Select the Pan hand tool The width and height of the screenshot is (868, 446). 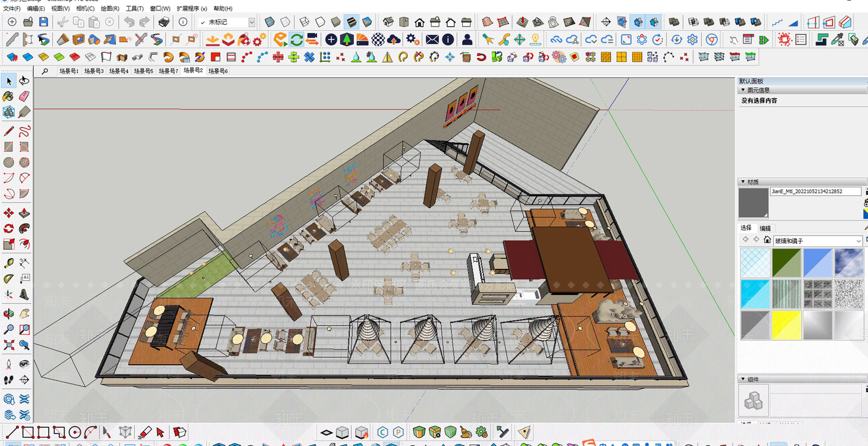[x=24, y=314]
